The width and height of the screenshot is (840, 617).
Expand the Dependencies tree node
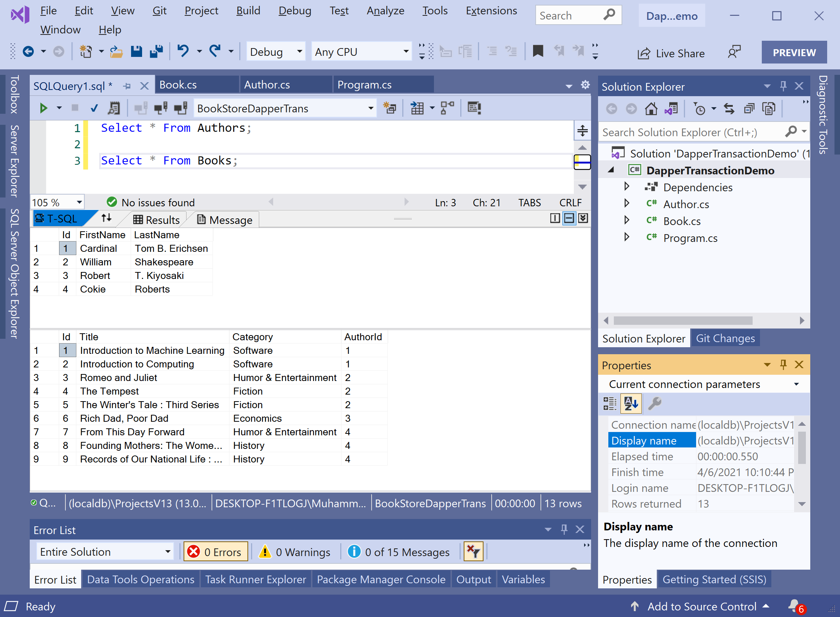(x=627, y=186)
